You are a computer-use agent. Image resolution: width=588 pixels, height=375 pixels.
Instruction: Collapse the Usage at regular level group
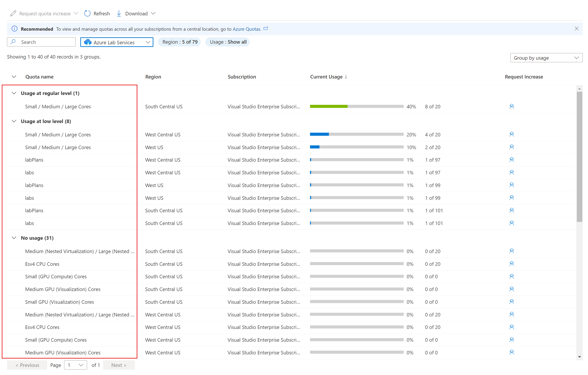coord(14,93)
